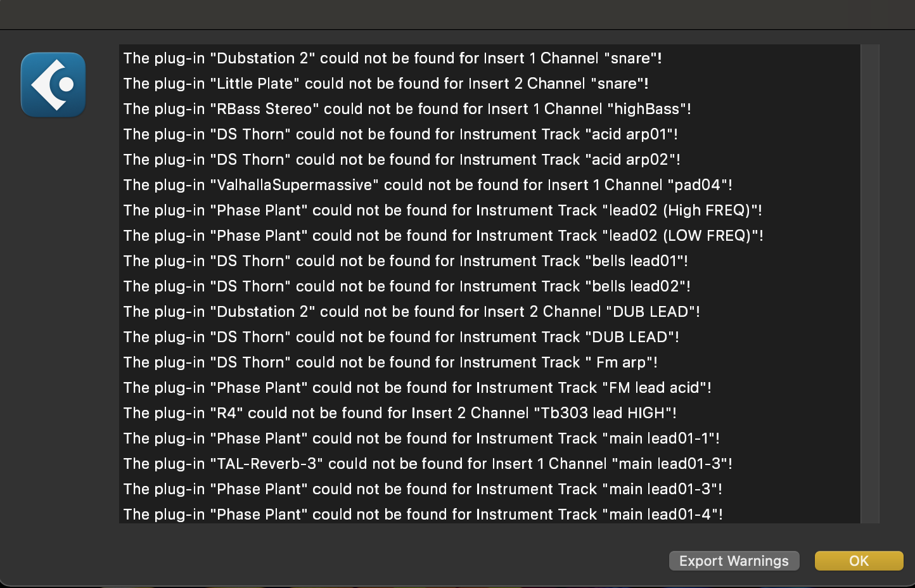The image size is (915, 588).
Task: Click the Phase Plant lead02 High FREQ warning
Action: tap(442, 210)
